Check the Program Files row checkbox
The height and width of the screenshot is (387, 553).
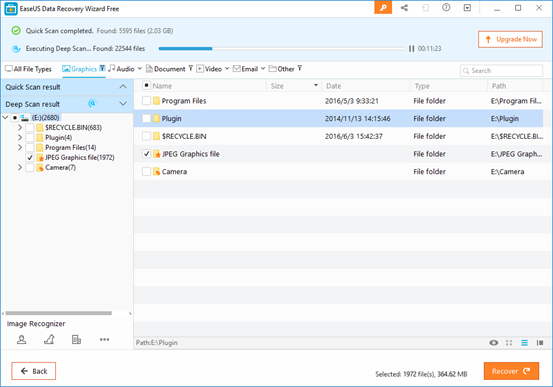tap(146, 101)
